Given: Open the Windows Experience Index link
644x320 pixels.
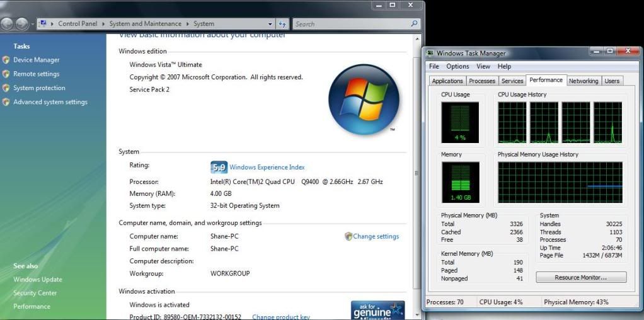Looking at the screenshot, I should pos(267,167).
